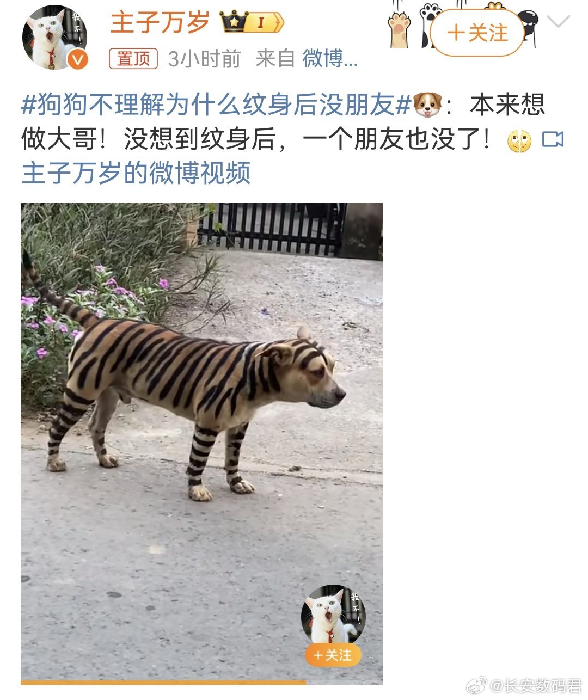
Task: Tap the orange verified V badge
Action: (x=78, y=59)
